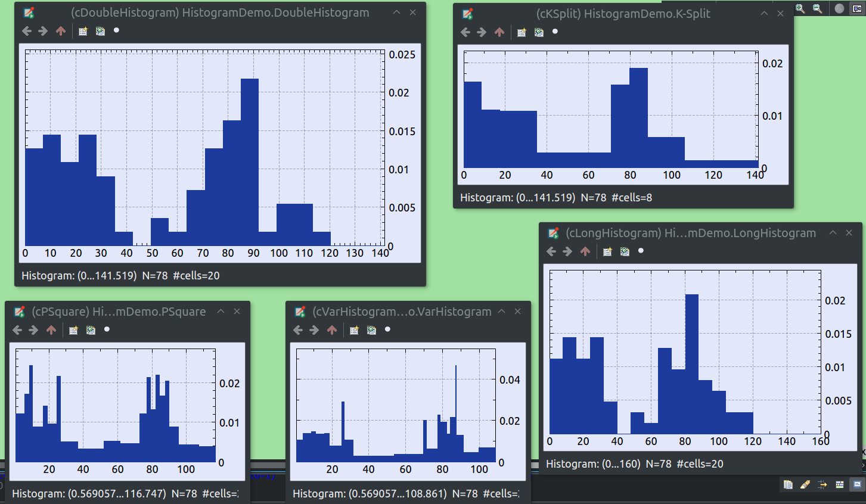The height and width of the screenshot is (504, 866).
Task: Open 'inspect as' icon in VarHistogram window
Action: 354,330
